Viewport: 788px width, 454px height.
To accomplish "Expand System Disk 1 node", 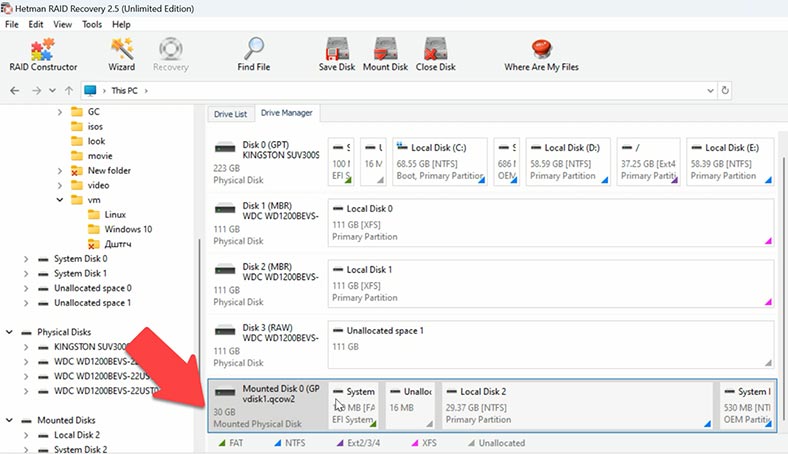I will click(x=26, y=274).
